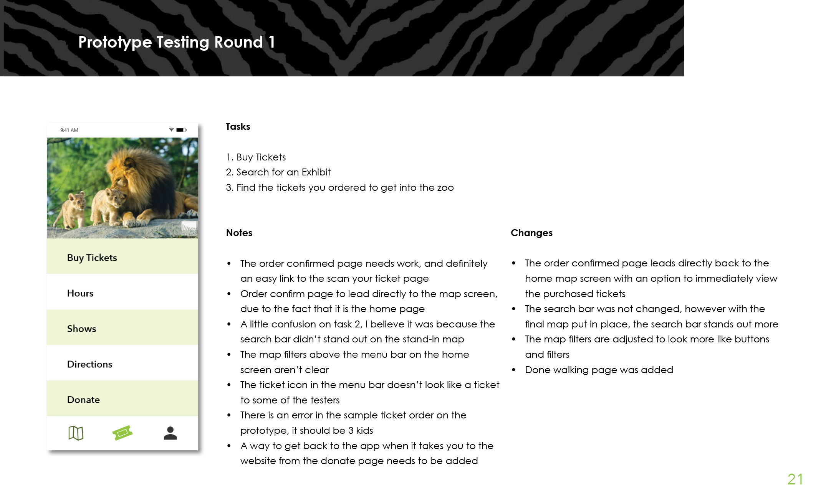This screenshot has height=504, width=821.
Task: Click the Prototype Testing Round 1 title
Action: point(177,42)
